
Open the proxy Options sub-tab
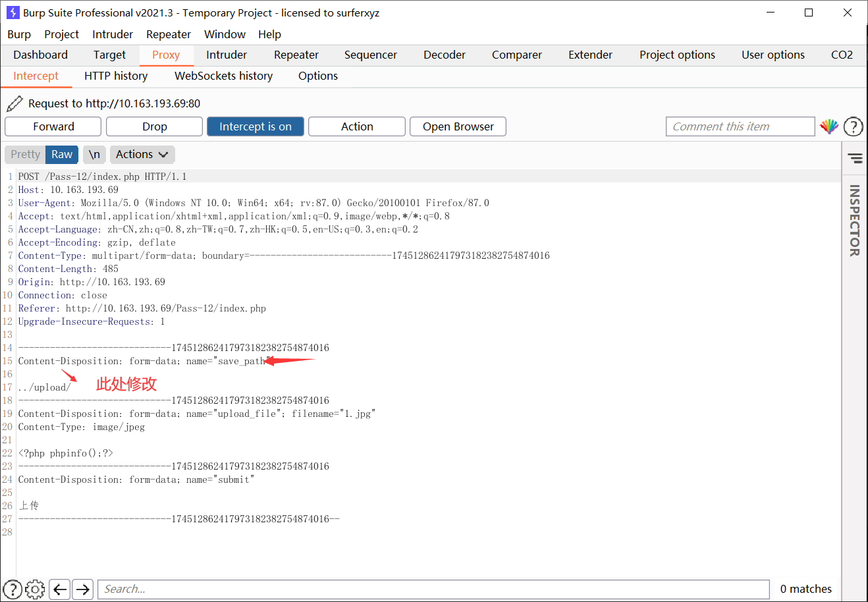[318, 76]
